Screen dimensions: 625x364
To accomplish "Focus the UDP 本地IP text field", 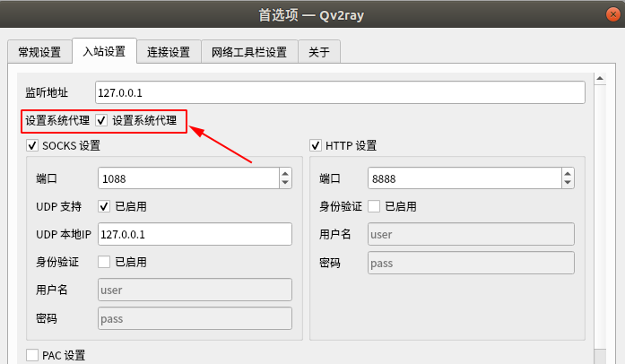I will [194, 234].
